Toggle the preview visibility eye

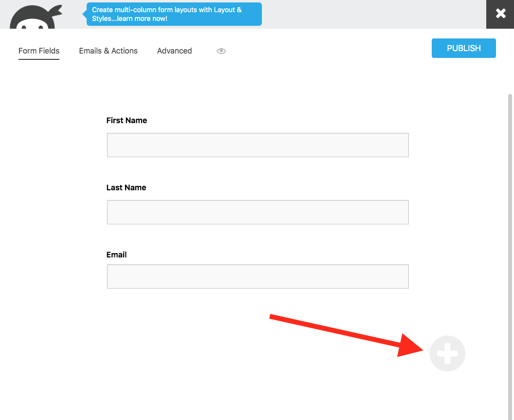(x=221, y=51)
